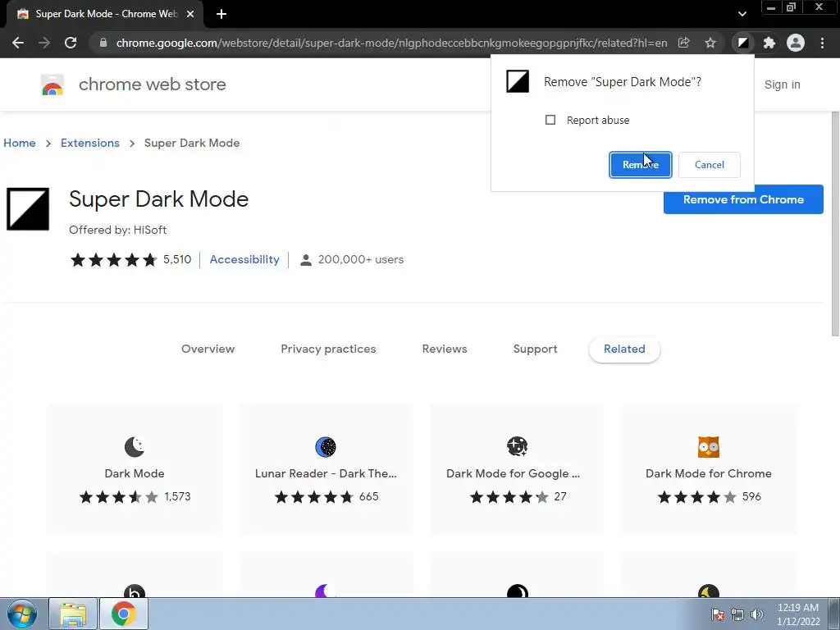This screenshot has height=630, width=840.
Task: Click the Super Dark Mode breadcrumb text
Action: pyautogui.click(x=192, y=143)
